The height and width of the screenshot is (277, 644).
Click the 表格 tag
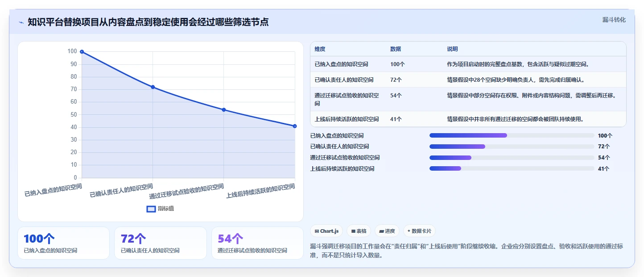359,231
